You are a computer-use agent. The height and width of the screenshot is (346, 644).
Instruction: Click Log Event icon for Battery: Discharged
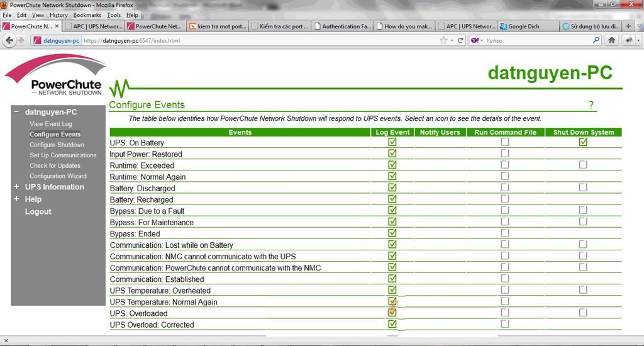[x=392, y=187]
